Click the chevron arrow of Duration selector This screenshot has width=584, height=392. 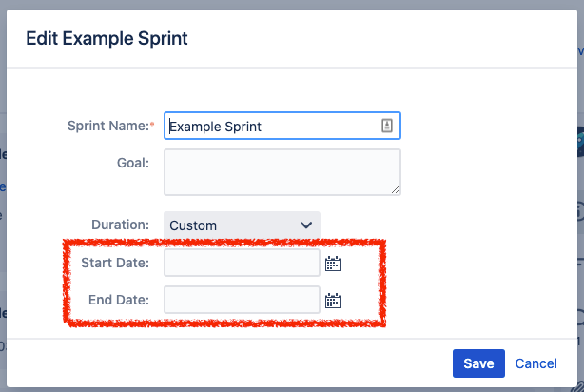[x=306, y=225]
